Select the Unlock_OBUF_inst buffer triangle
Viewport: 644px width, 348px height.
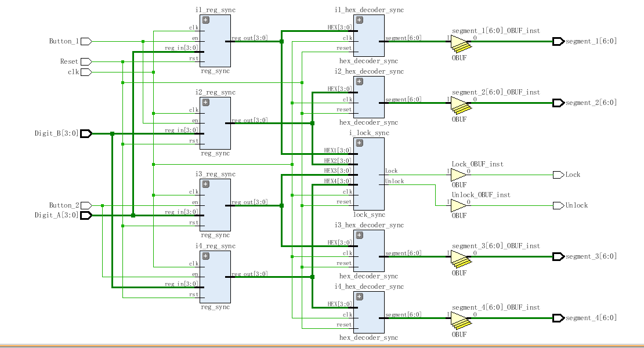(459, 205)
